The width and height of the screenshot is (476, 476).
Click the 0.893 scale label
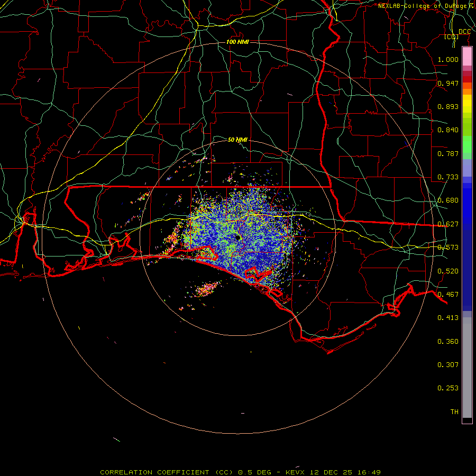pyautogui.click(x=448, y=106)
